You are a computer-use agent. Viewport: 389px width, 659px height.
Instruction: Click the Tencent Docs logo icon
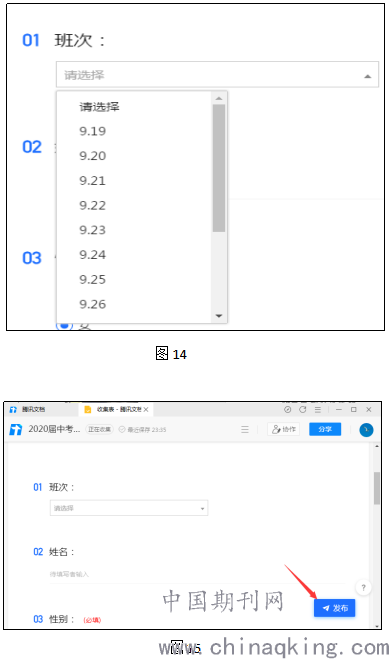(16, 430)
